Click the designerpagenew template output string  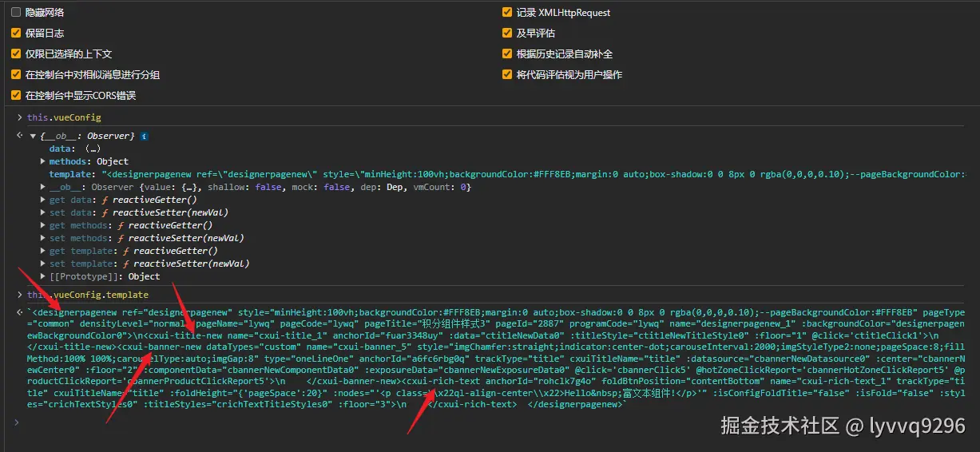[496, 358]
